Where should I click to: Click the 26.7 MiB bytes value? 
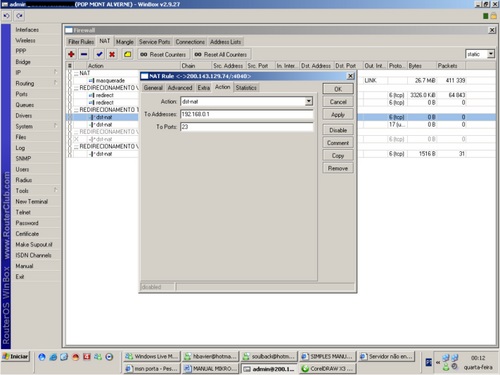425,80
